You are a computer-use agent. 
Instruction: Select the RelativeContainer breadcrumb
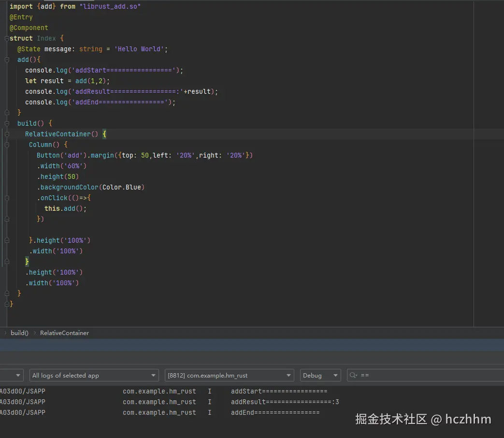click(x=64, y=333)
